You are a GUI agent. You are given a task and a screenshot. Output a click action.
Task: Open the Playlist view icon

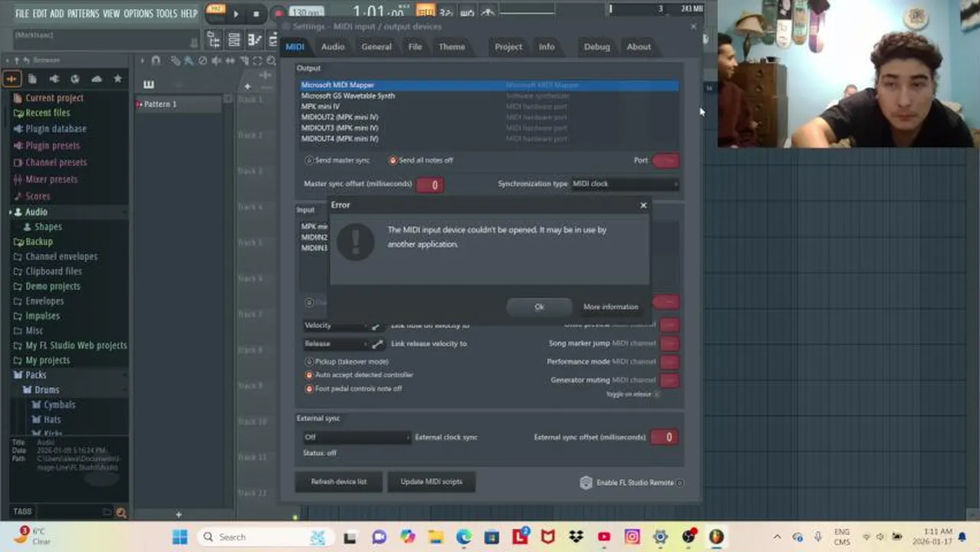(x=215, y=40)
